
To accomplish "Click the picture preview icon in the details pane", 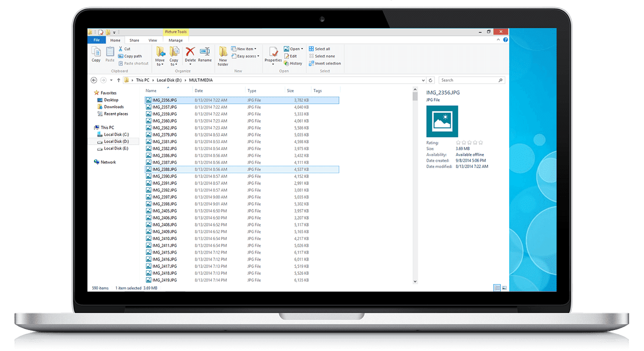I will point(442,121).
